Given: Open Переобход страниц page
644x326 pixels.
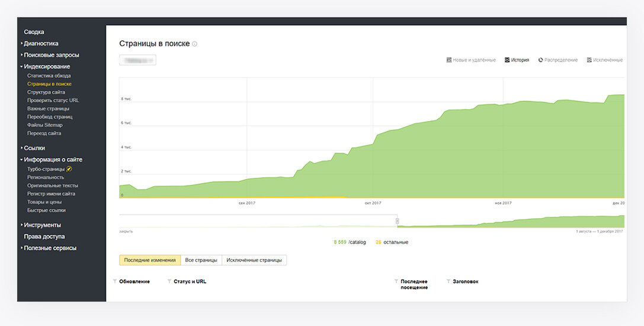Looking at the screenshot, I should coord(50,117).
